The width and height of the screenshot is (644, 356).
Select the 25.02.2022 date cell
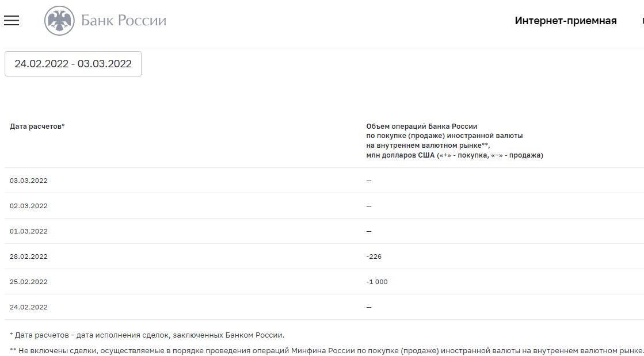29,282
